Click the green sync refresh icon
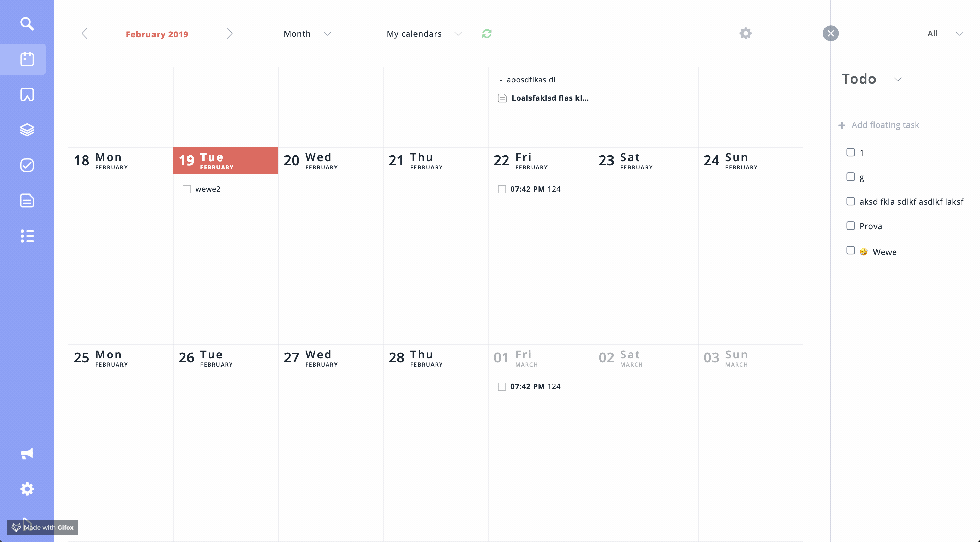Viewport: 980px width, 542px height. click(487, 33)
